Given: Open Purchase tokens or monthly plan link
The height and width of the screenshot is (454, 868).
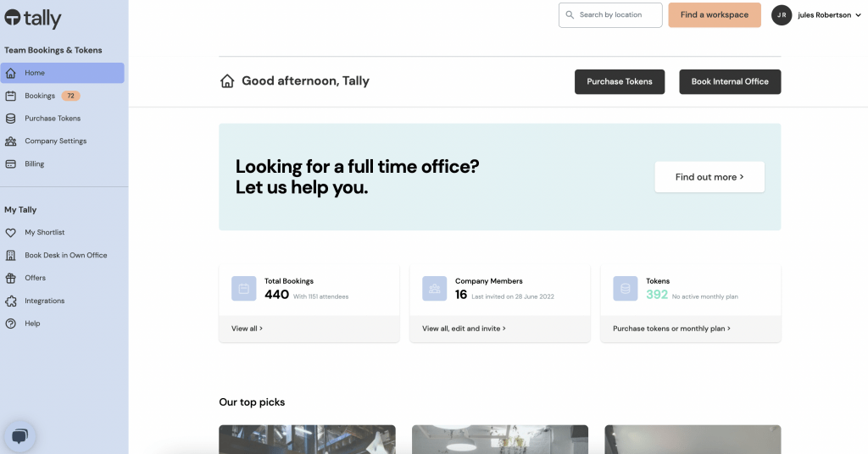Looking at the screenshot, I should point(671,329).
